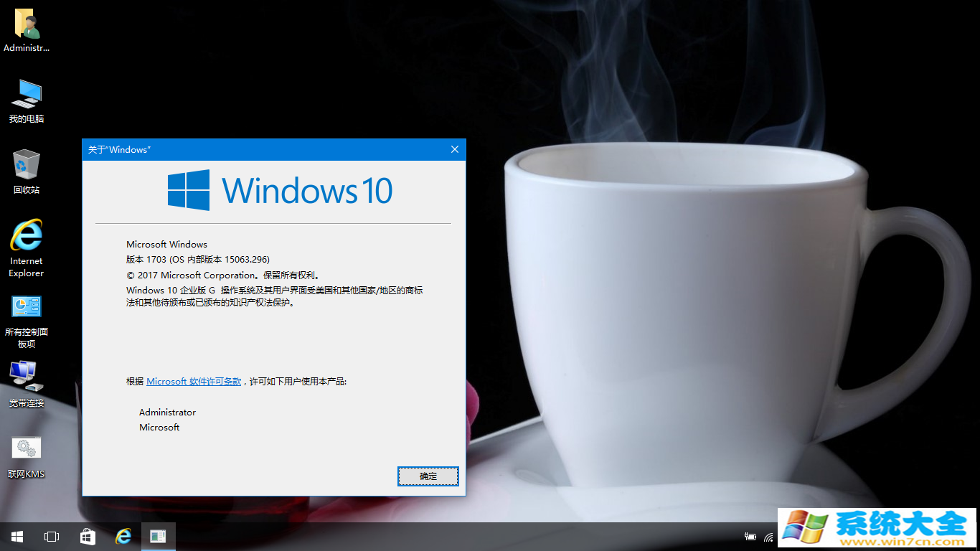Click the 系统大全 watermark logo
The height and width of the screenshot is (551, 980).
[x=877, y=528]
